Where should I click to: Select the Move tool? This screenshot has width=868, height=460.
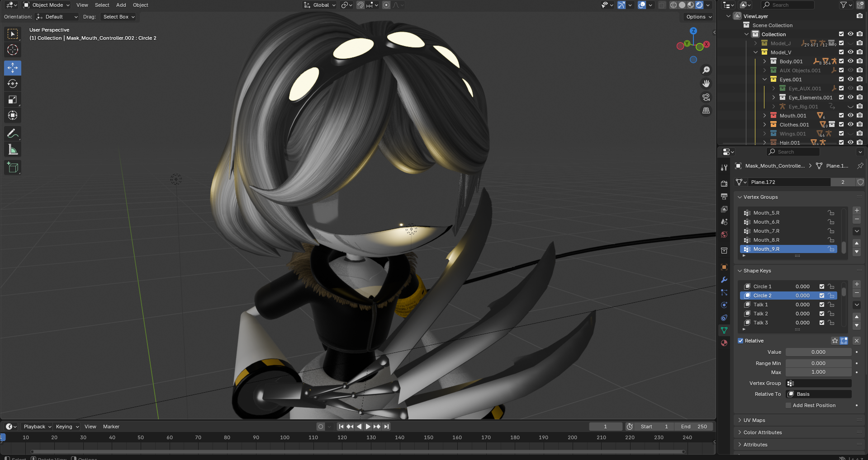13,68
